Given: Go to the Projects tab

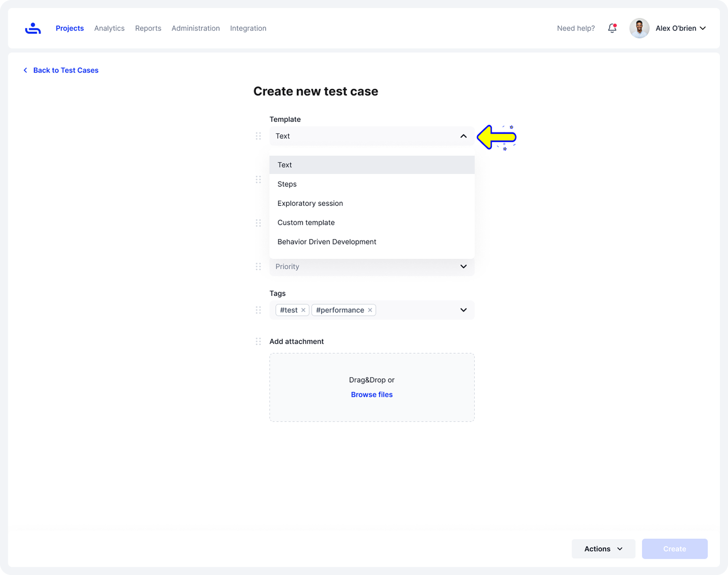Looking at the screenshot, I should 70,28.
